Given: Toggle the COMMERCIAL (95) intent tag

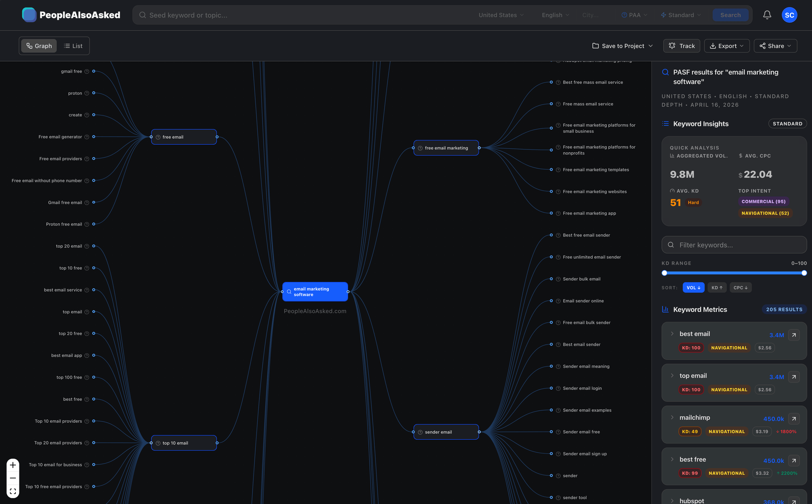Looking at the screenshot, I should point(764,201).
